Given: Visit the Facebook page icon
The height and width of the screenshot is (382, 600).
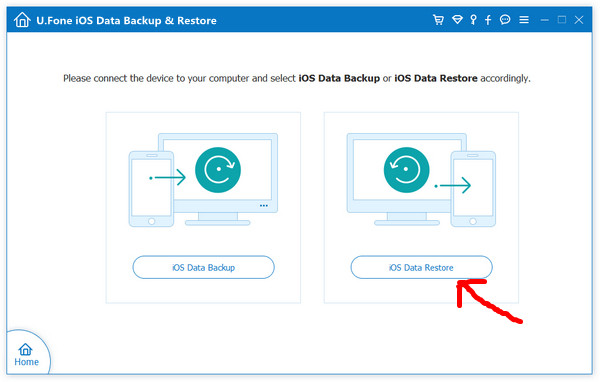Looking at the screenshot, I should (x=488, y=20).
